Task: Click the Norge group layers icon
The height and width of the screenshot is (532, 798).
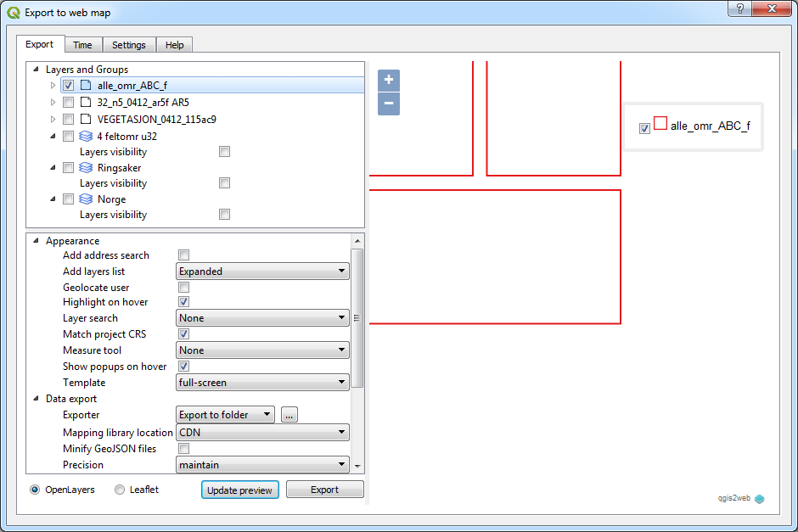Action: coord(85,199)
